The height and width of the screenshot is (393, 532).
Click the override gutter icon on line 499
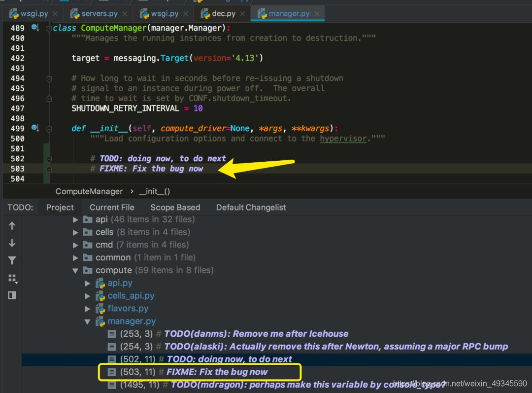click(35, 128)
